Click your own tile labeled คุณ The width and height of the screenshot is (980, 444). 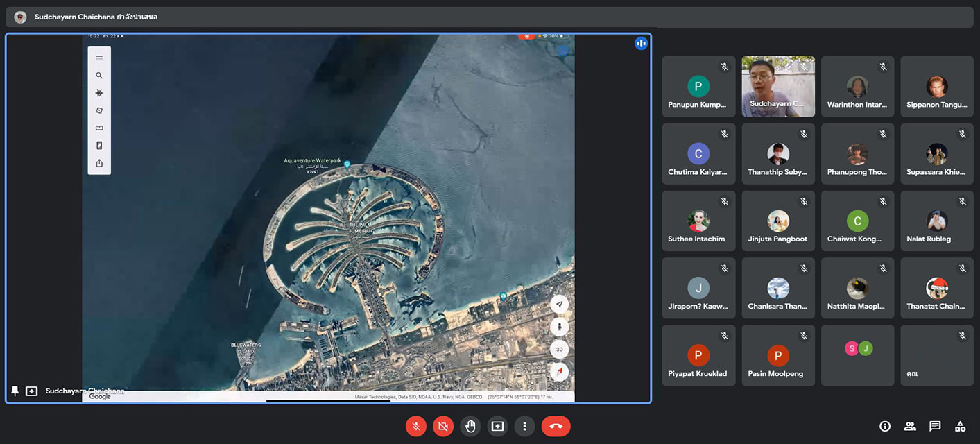(937, 355)
